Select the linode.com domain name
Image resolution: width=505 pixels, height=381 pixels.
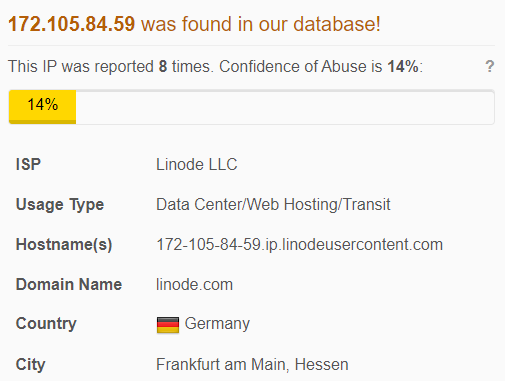click(x=195, y=284)
